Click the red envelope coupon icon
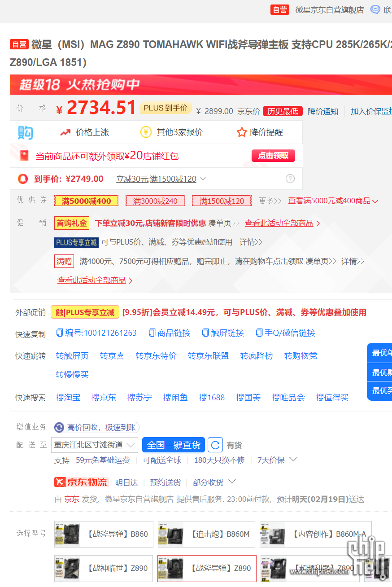 [24, 156]
